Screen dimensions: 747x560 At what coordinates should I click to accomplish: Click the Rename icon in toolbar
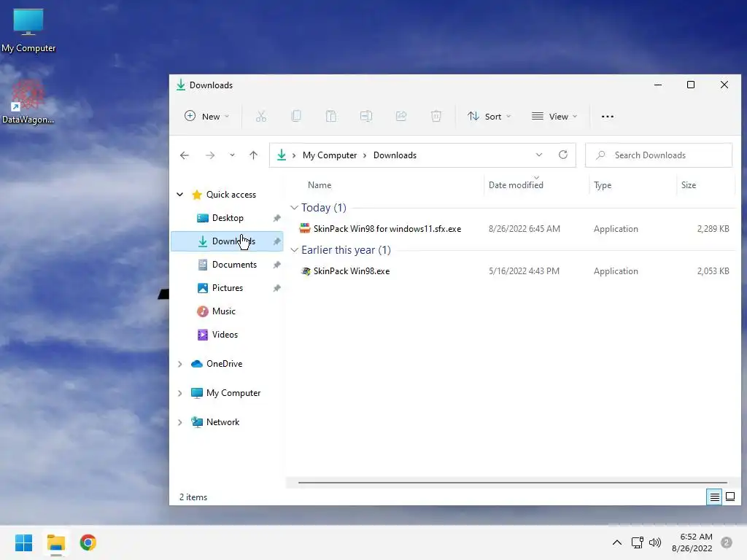pyautogui.click(x=366, y=116)
